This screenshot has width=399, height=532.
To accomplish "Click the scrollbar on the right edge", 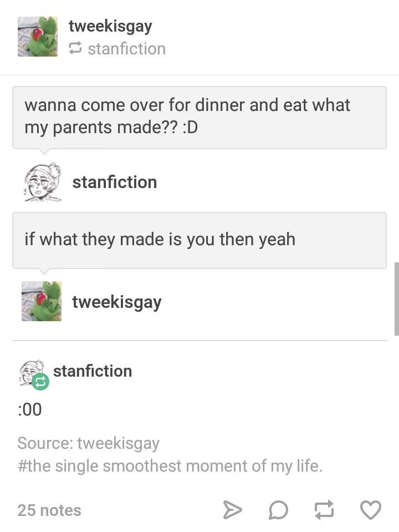I will coord(396,299).
